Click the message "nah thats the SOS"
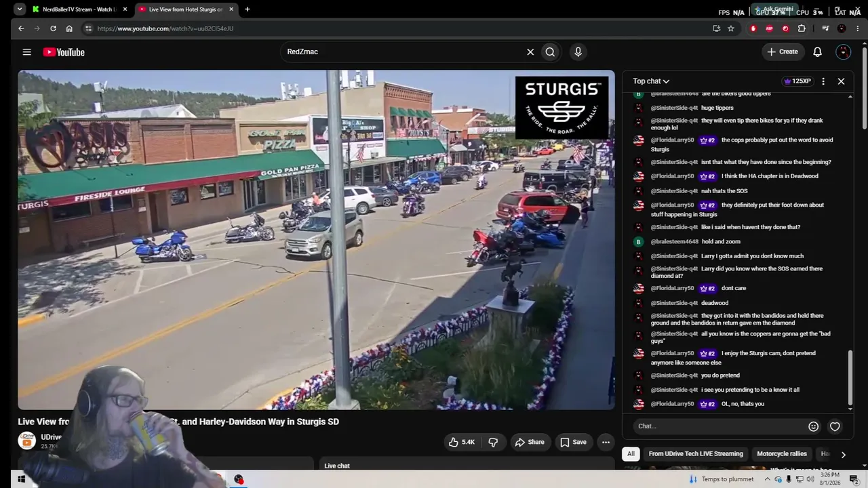 click(x=724, y=191)
